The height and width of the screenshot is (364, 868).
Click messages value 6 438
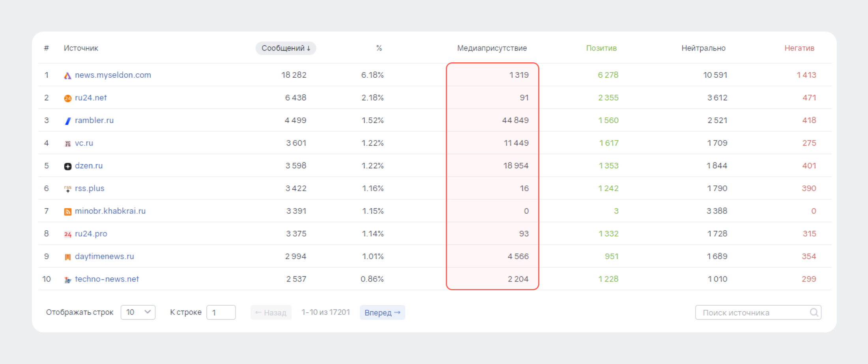(x=296, y=97)
